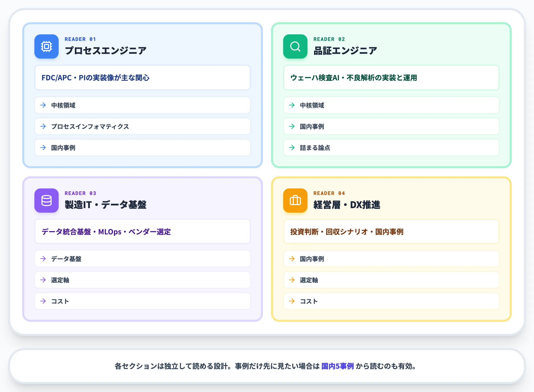Open 国内事例 link in 経営層 card
Screen dimensions: 534x392
click(391, 259)
